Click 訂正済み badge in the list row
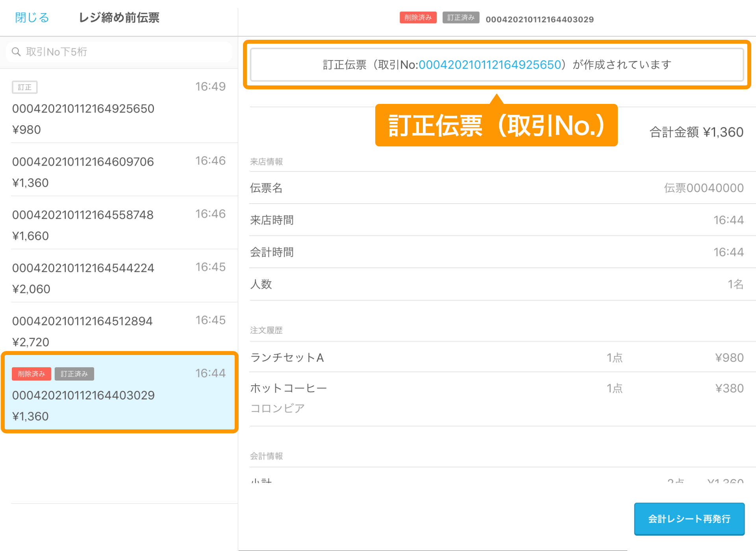This screenshot has height=551, width=756. point(74,374)
